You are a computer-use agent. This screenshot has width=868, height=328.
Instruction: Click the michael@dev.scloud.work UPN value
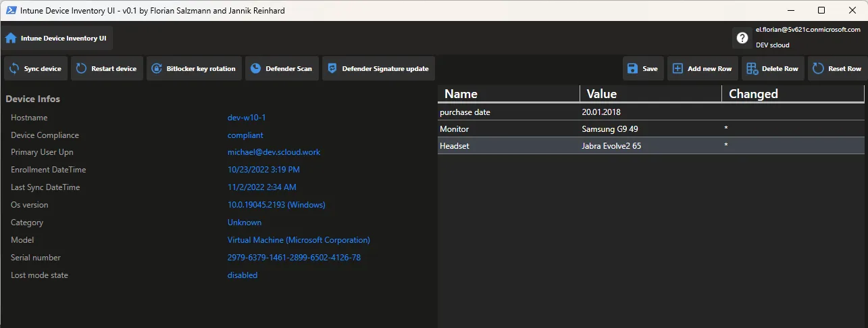coord(274,152)
